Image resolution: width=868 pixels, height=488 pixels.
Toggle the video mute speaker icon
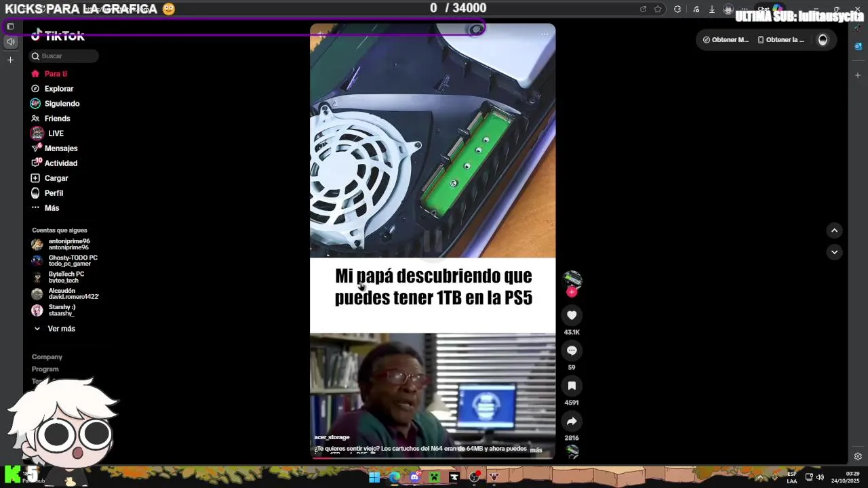[321, 33]
